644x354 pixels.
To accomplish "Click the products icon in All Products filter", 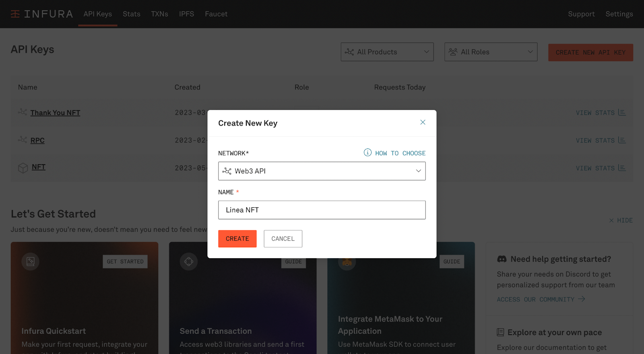I will (349, 52).
